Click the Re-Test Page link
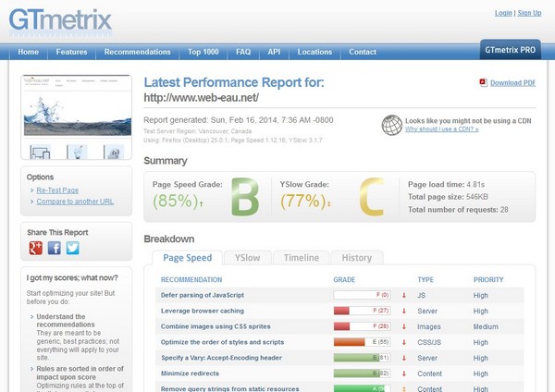The height and width of the screenshot is (392, 555). [57, 190]
